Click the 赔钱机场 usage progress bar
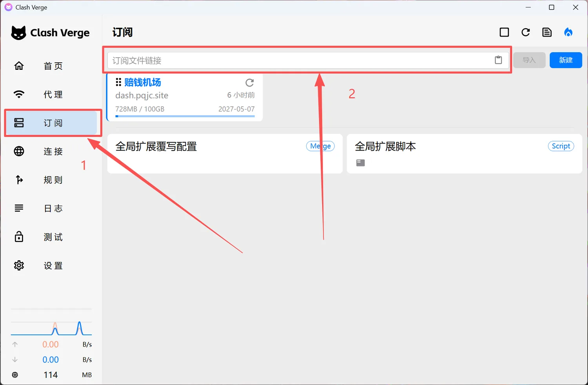Screen dimensions: 588x385 coord(185,116)
